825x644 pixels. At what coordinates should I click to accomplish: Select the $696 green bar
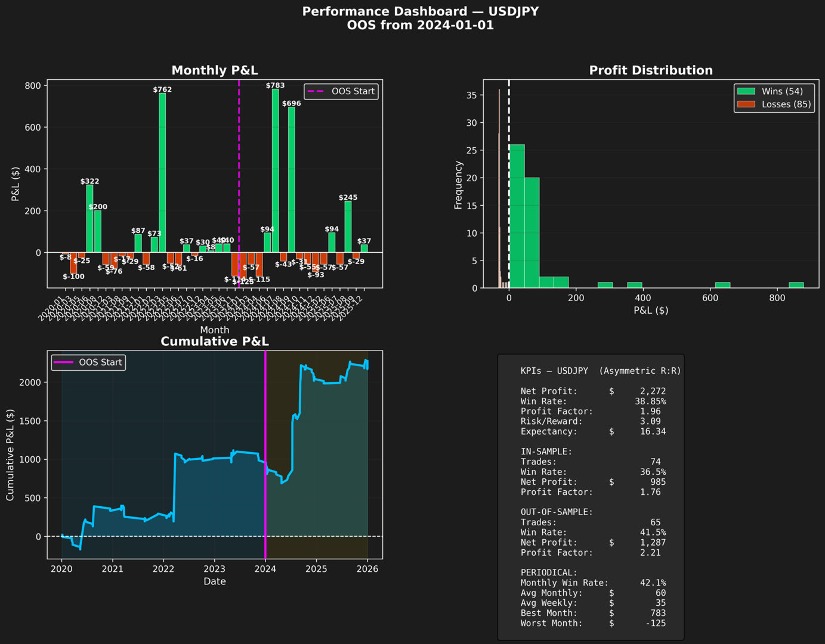click(x=292, y=179)
